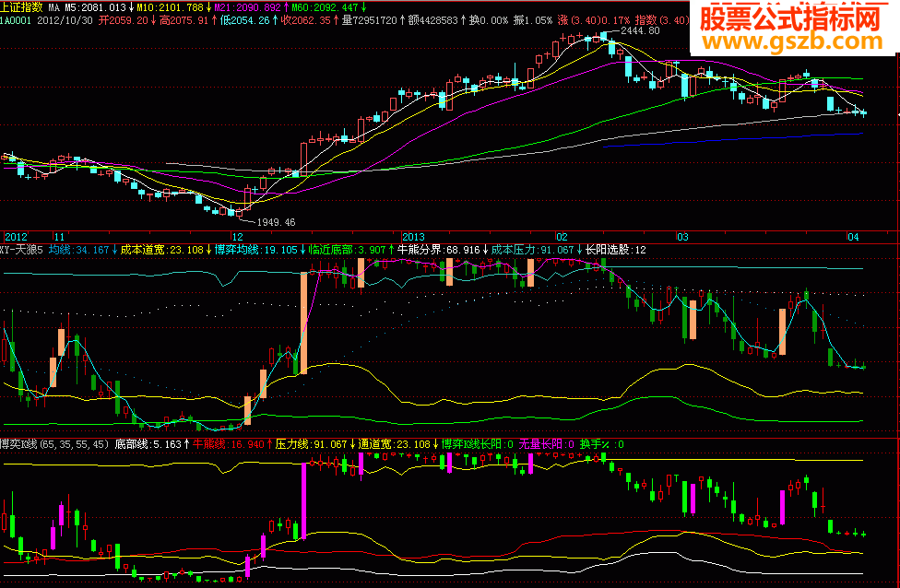Select the M21:2090.892 moving average label
Viewport: 900px width, 588px height.
(x=247, y=7)
